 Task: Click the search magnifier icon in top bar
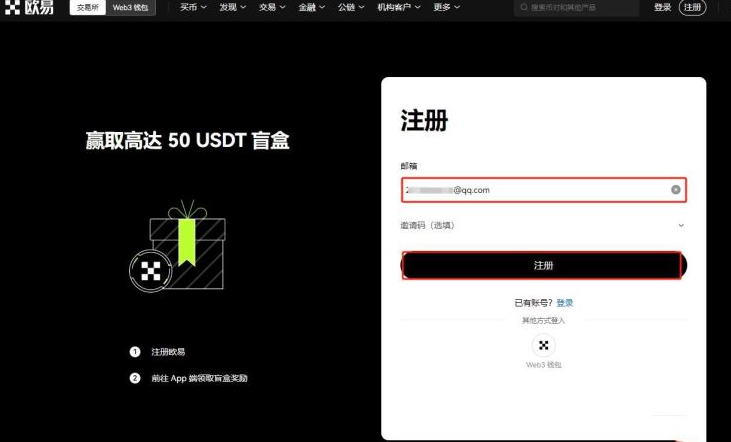(x=523, y=8)
